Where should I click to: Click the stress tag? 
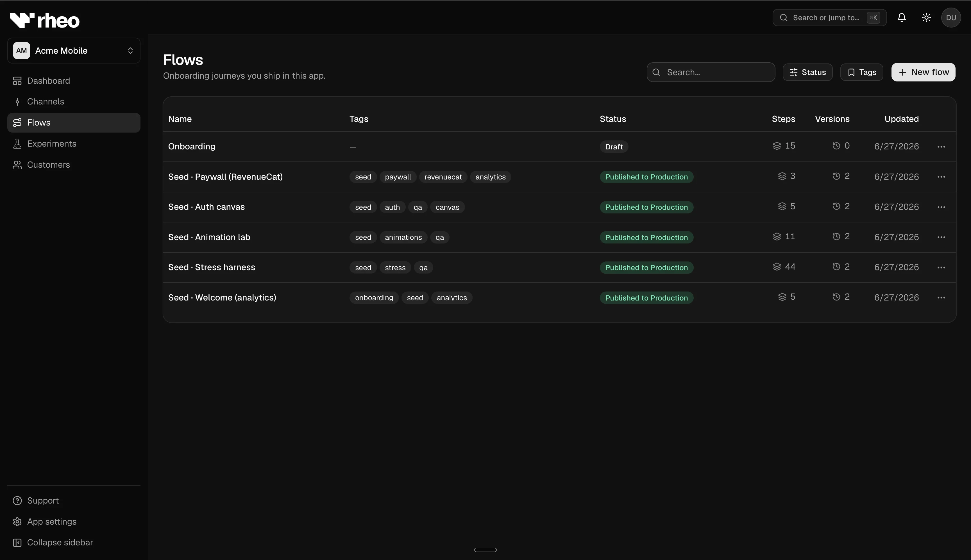click(395, 267)
